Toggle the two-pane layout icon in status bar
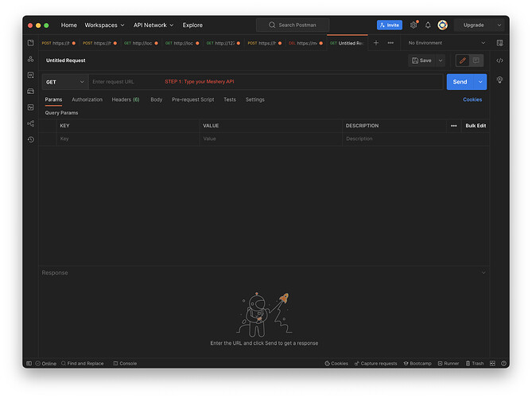The image size is (532, 398). pyautogui.click(x=492, y=363)
